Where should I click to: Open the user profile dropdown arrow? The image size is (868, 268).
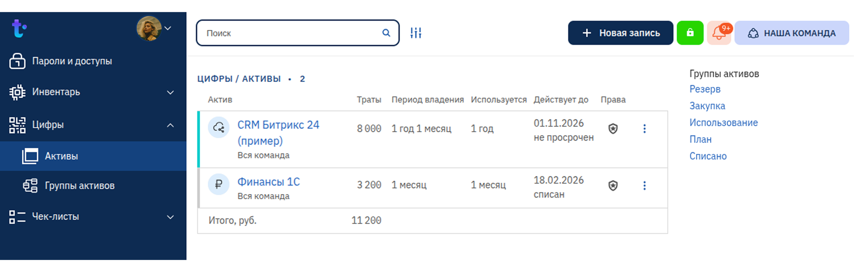[168, 28]
